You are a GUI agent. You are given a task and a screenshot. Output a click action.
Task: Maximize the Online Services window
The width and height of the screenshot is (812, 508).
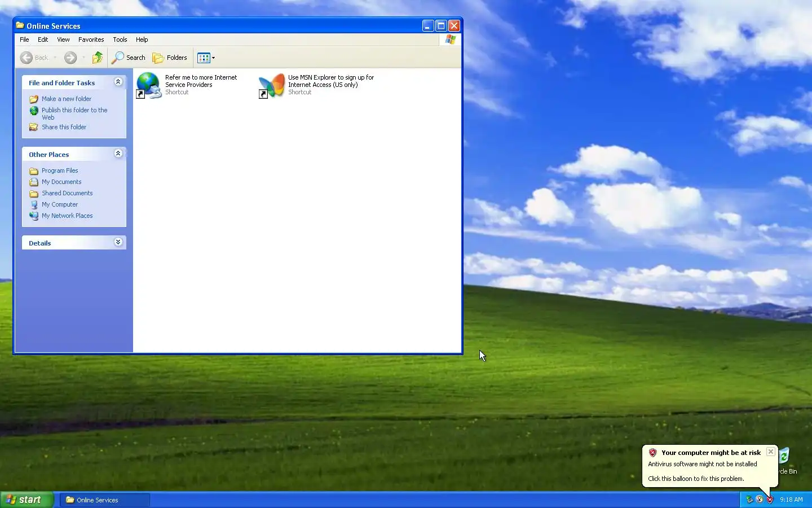click(441, 25)
